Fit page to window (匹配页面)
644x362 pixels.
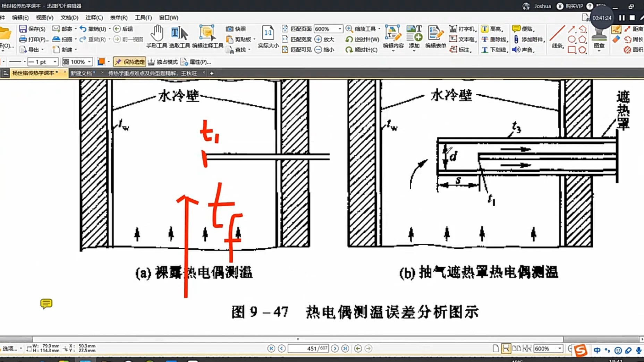tap(297, 29)
